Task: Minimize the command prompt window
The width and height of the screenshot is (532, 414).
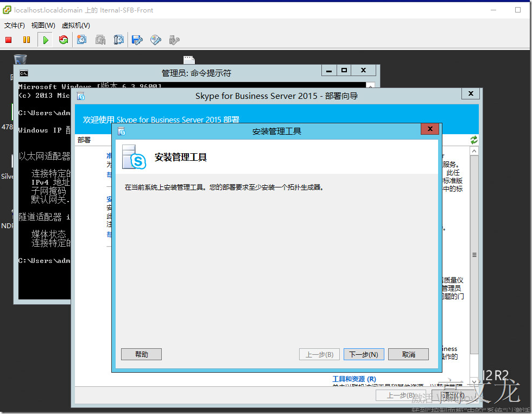Action: click(329, 70)
